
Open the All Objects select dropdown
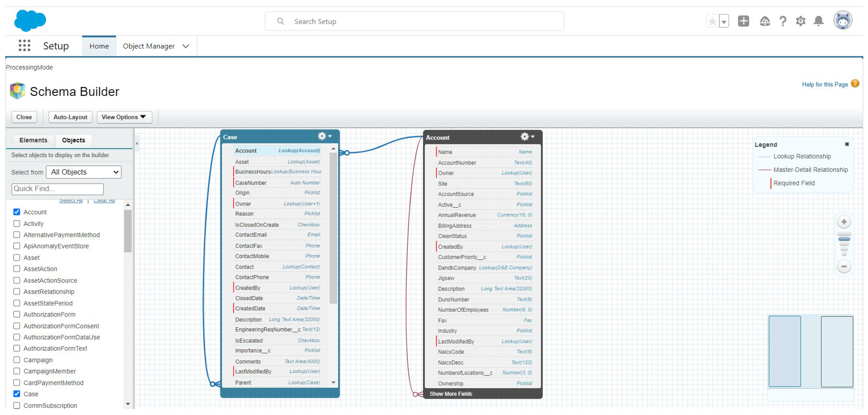click(x=83, y=172)
